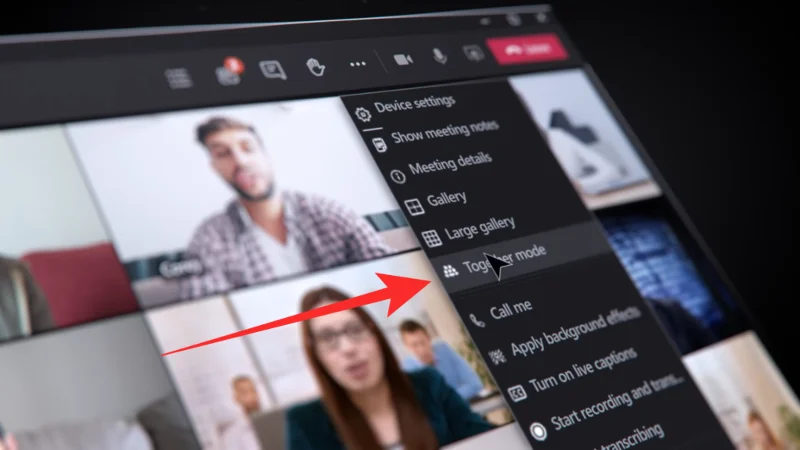Select Show meeting notes

[x=435, y=136]
